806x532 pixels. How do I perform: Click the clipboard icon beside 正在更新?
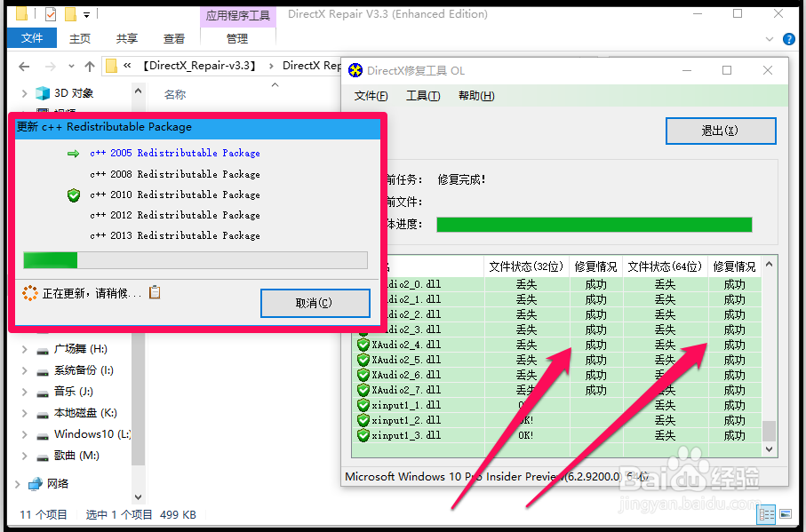click(155, 292)
